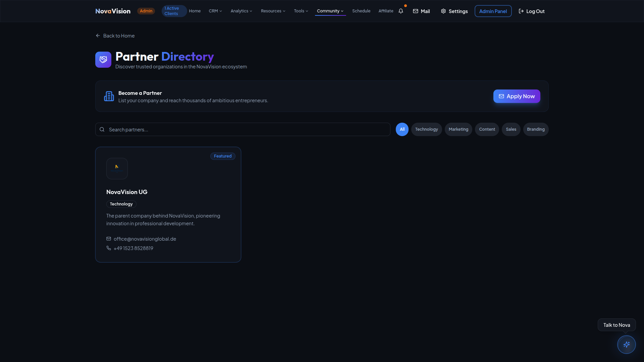This screenshot has width=644, height=362.
Task: Expand the Analytics dropdown menu
Action: pos(241,11)
